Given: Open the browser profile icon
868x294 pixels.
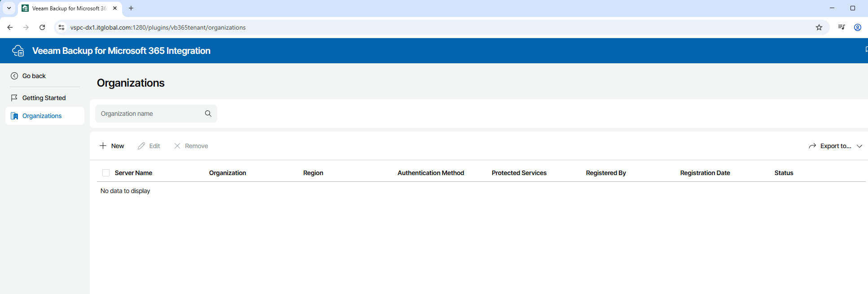Looking at the screenshot, I should pos(858,27).
